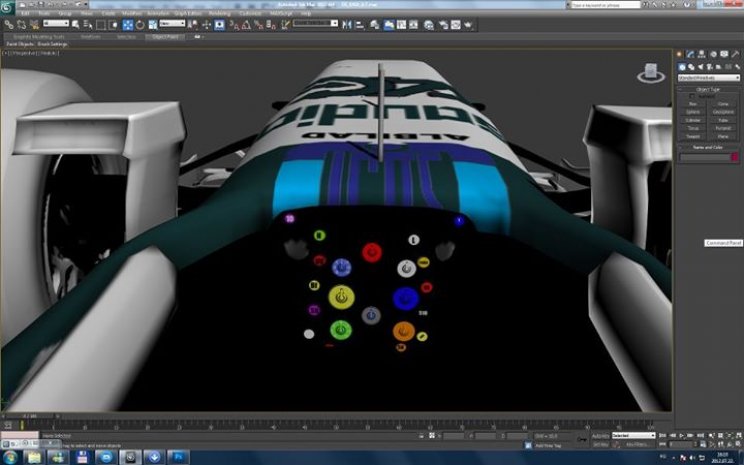Select the Shapes create category

click(691, 67)
